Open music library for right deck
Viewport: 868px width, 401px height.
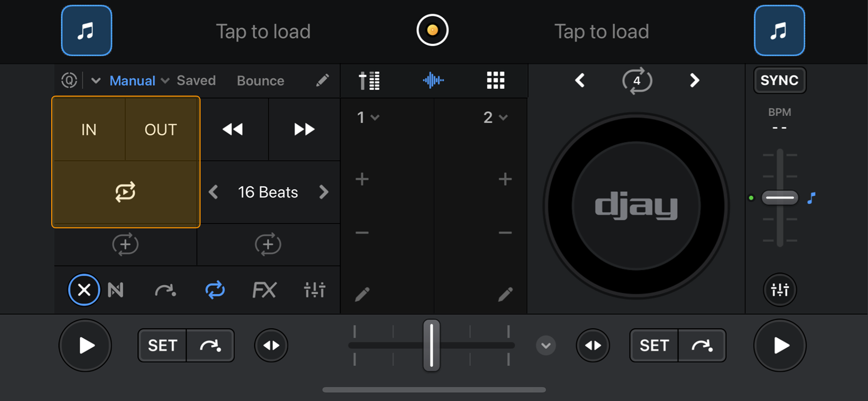(x=779, y=31)
